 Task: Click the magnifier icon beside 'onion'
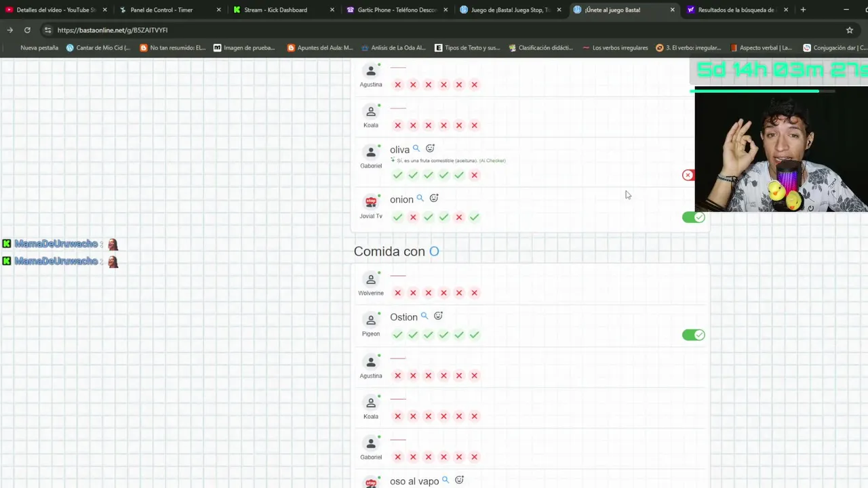coord(420,199)
